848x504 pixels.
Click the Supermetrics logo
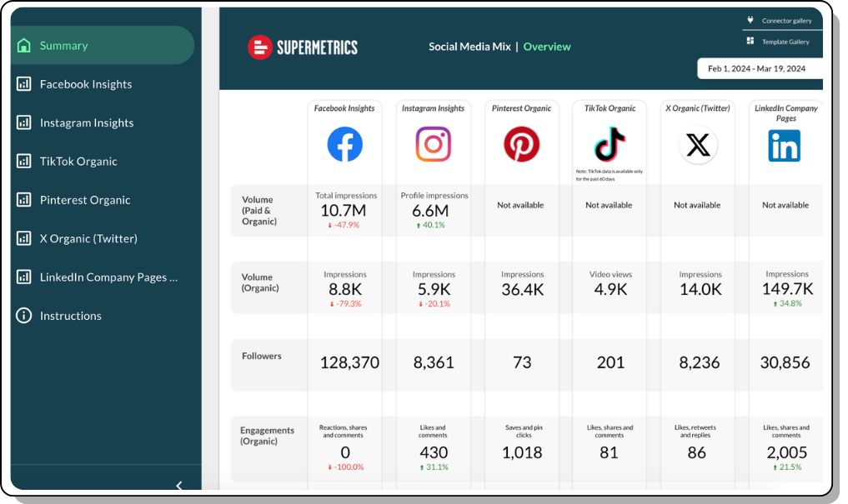coord(303,47)
